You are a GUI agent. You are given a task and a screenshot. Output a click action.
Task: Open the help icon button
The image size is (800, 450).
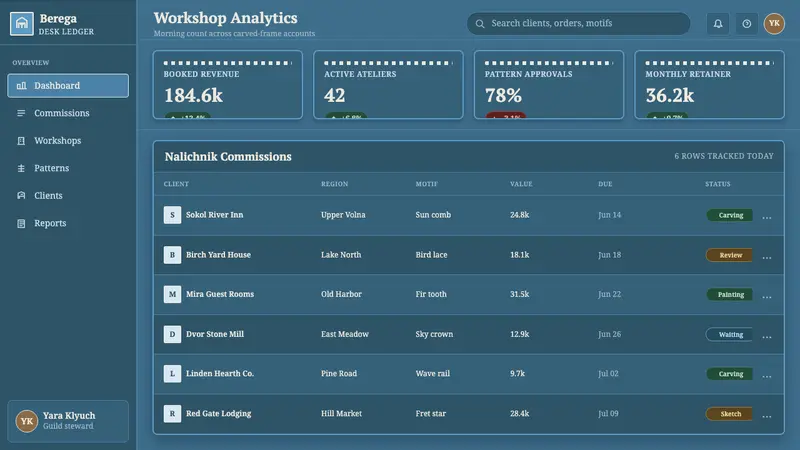point(746,23)
